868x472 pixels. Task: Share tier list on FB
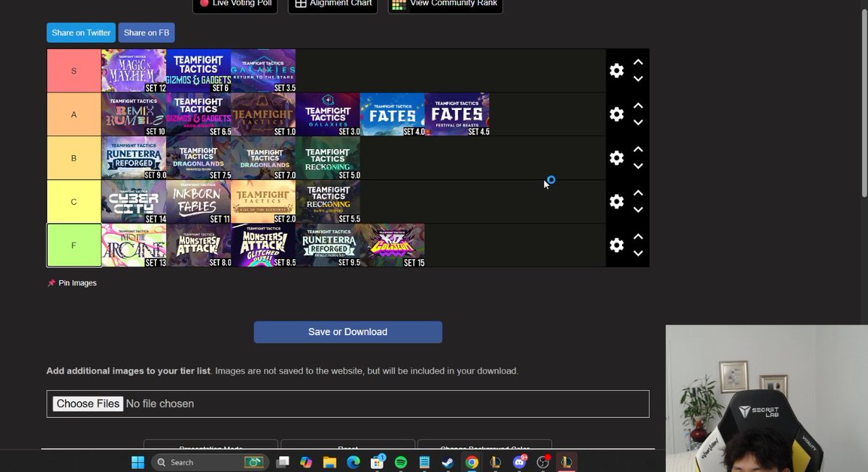[146, 33]
